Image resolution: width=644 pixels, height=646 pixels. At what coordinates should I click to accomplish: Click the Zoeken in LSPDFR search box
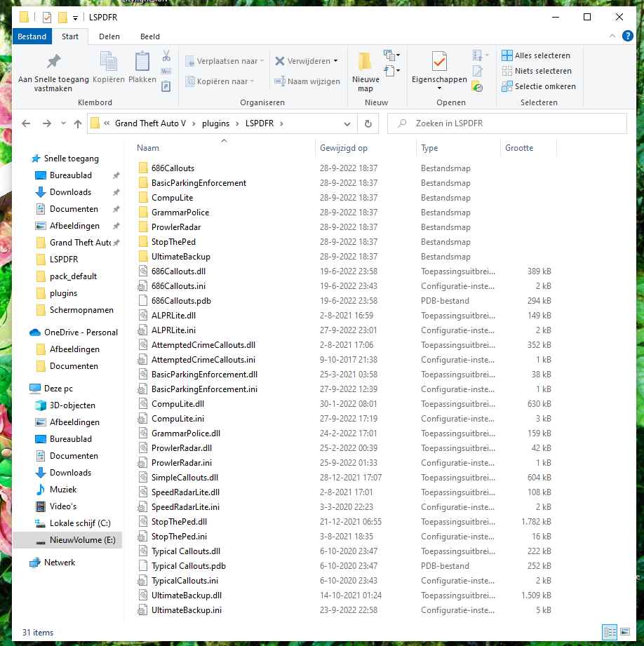point(507,123)
